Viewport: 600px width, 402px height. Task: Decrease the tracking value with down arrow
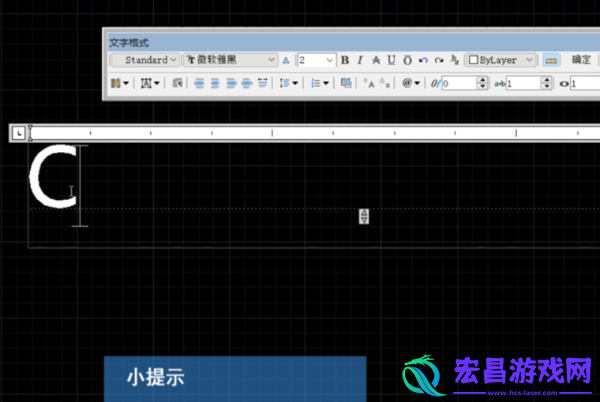(547, 86)
